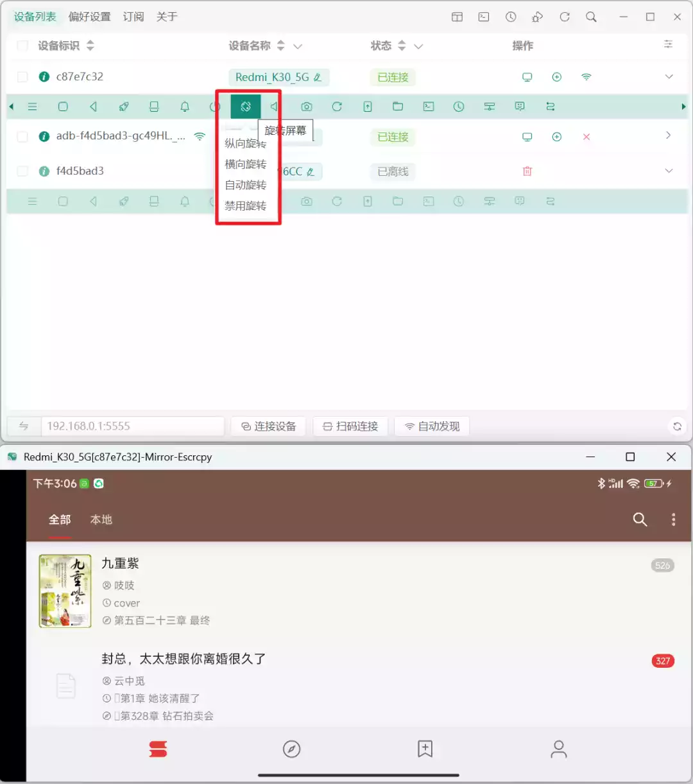This screenshot has width=693, height=784.
Task: Select 禁用旋转 from rotation menu
Action: [x=245, y=206]
